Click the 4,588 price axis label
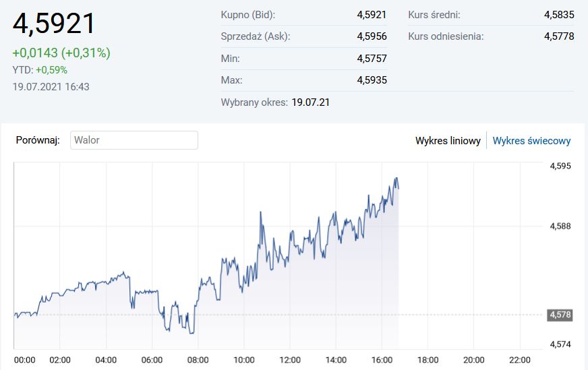The width and height of the screenshot is (588, 370). pos(560,226)
